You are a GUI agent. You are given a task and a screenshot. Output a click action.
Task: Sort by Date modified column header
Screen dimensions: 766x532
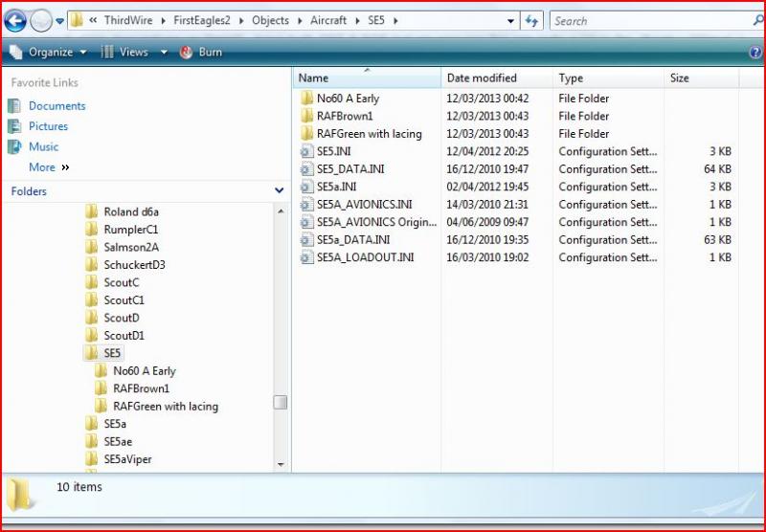point(497,78)
